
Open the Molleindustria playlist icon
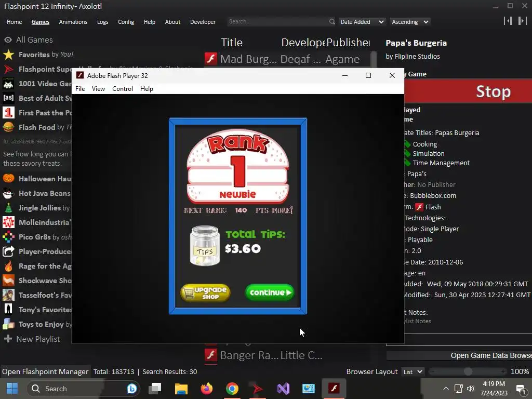8,222
